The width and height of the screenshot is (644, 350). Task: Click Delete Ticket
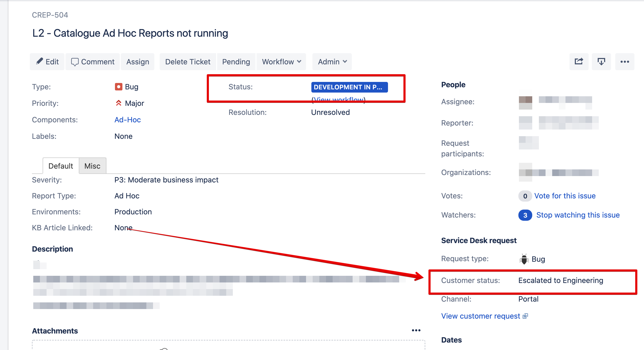[188, 62]
